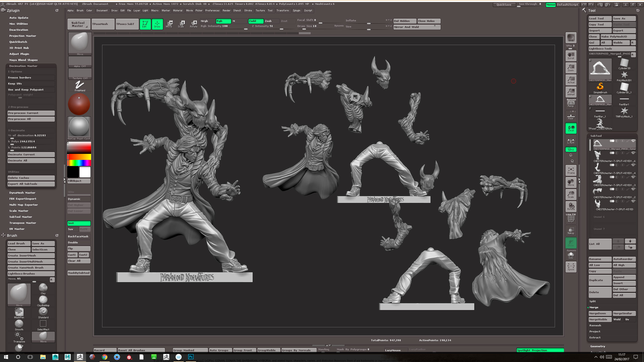644x362 pixels.
Task: Pick the Transpose brush
Action: pyautogui.click(x=19, y=337)
